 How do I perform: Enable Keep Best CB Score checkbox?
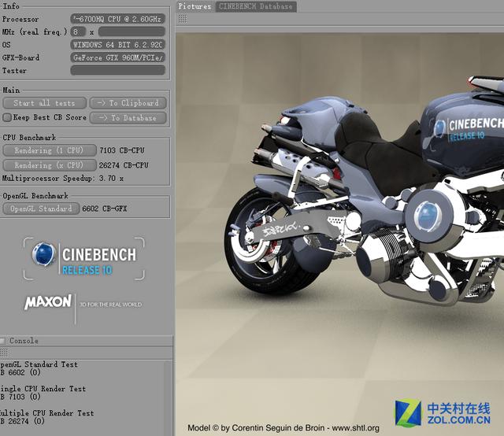7,117
